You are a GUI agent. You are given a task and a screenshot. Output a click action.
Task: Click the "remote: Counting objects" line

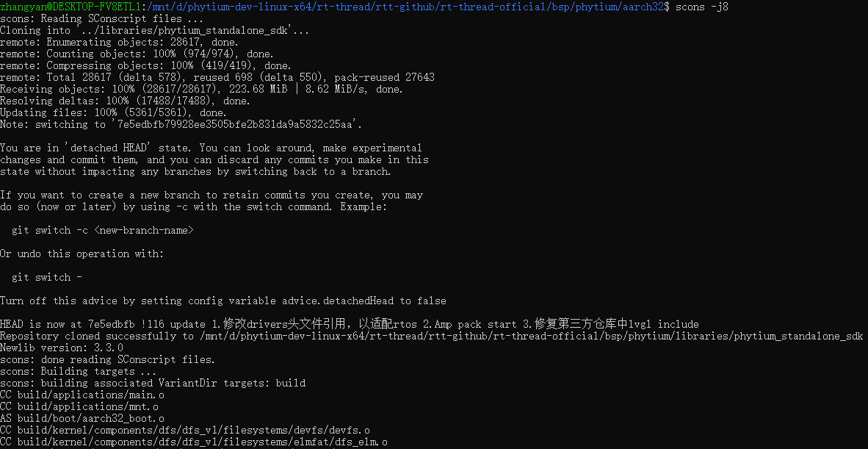pos(137,54)
